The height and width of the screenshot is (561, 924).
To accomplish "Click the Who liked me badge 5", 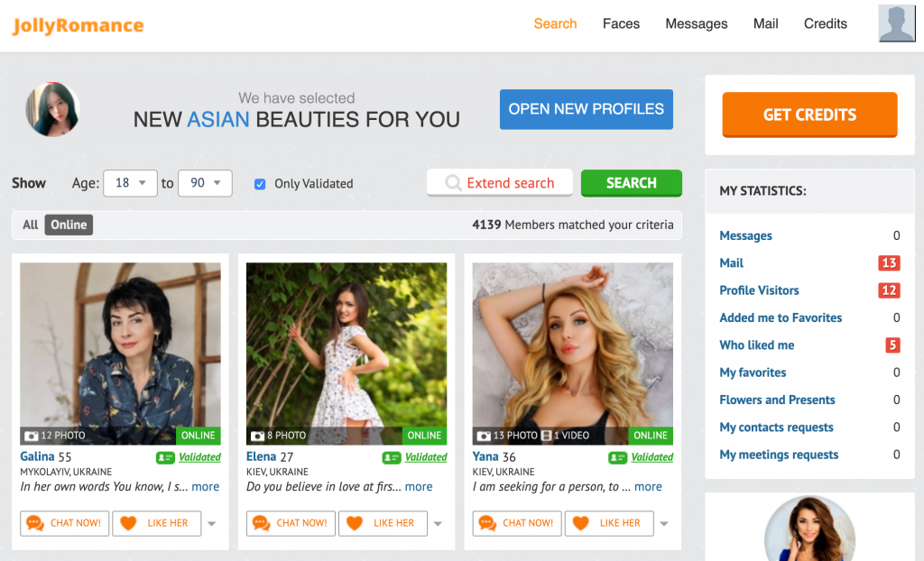I will click(892, 345).
